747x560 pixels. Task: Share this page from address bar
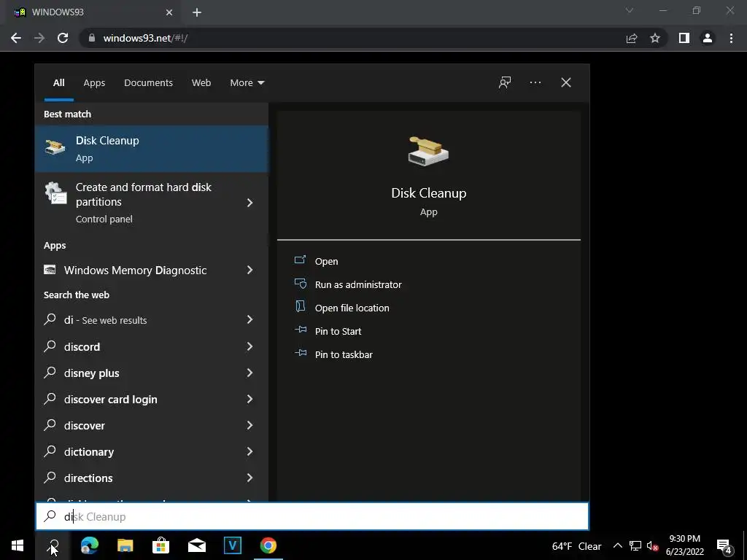pyautogui.click(x=632, y=38)
